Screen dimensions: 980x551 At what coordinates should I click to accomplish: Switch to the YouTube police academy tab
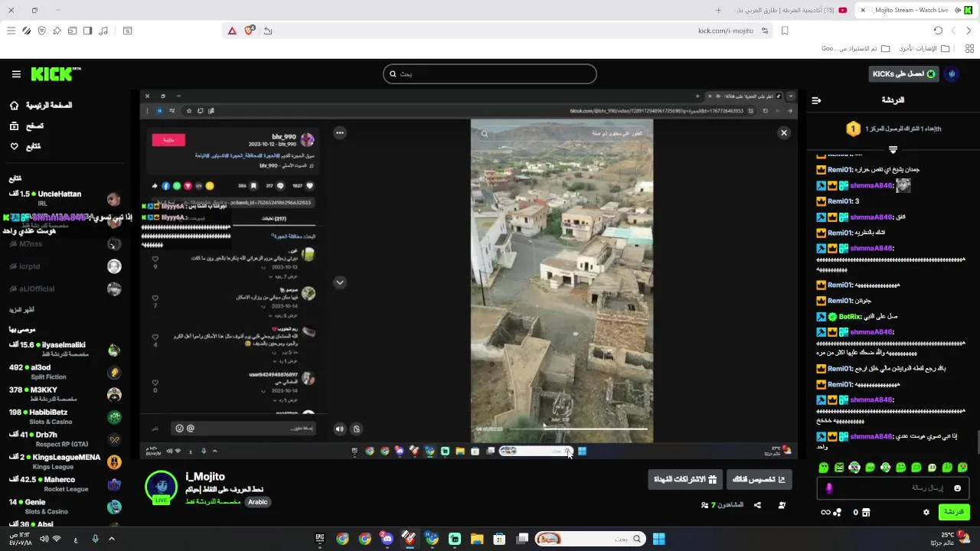tap(790, 10)
